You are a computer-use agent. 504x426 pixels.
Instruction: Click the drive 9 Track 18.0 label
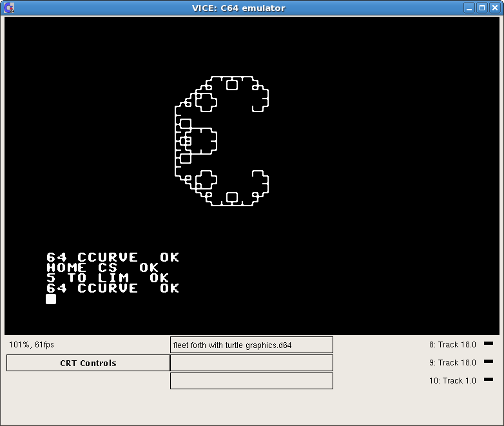click(x=452, y=363)
